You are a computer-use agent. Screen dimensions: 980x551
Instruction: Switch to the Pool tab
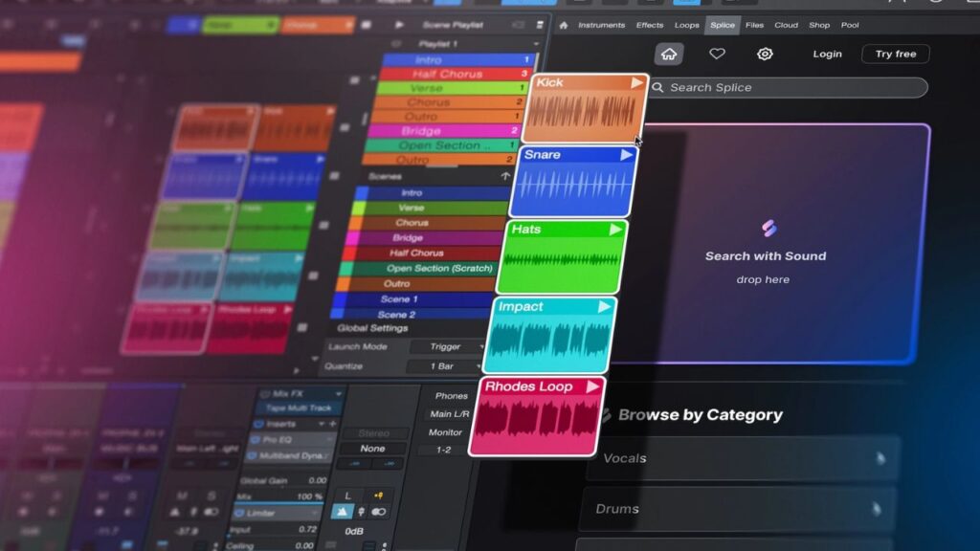[x=850, y=25]
